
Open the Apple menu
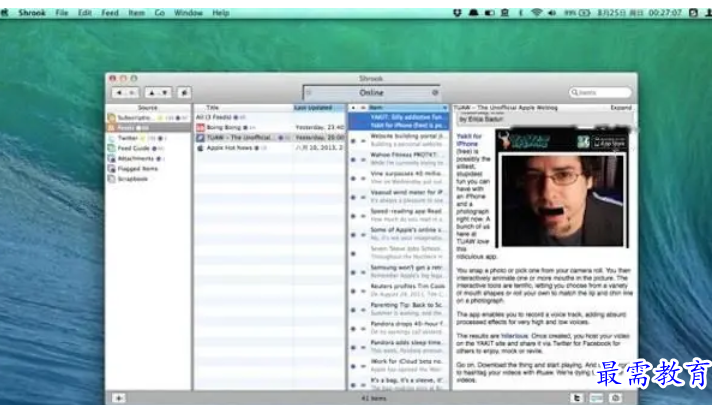point(5,13)
